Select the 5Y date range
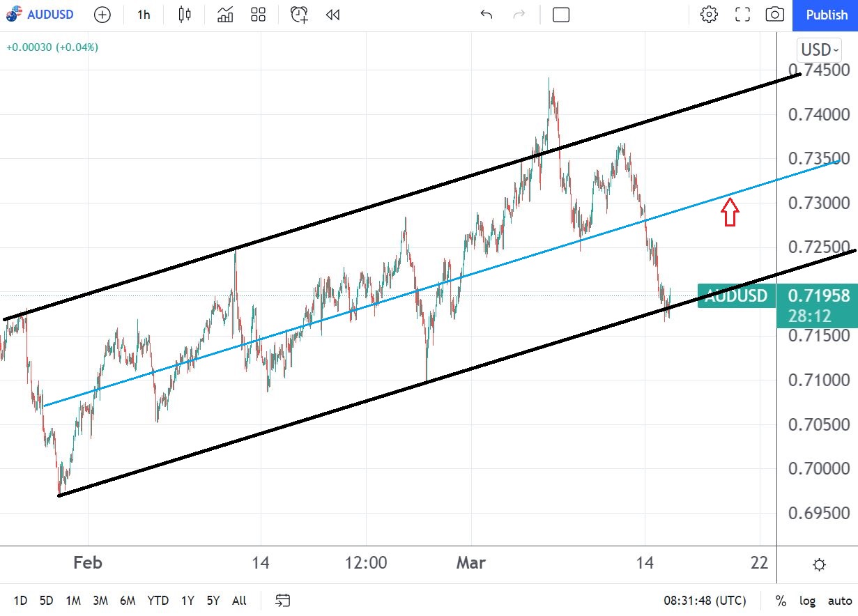 tap(213, 601)
